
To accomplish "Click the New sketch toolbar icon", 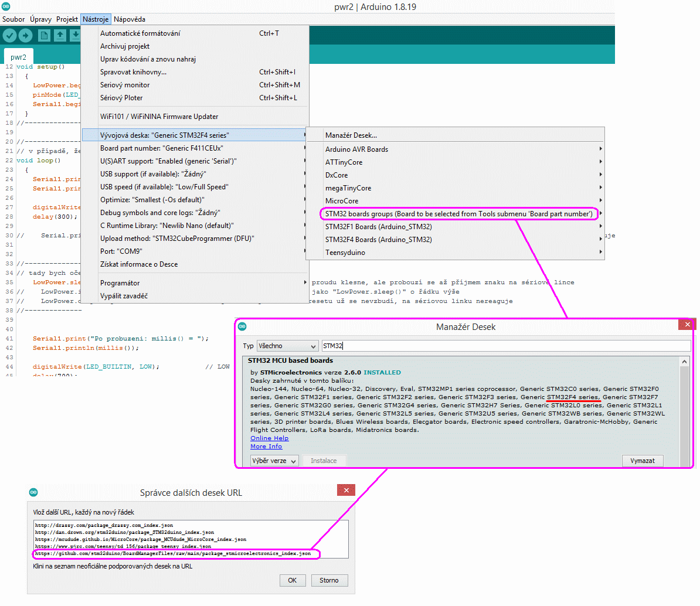I will coord(44,36).
